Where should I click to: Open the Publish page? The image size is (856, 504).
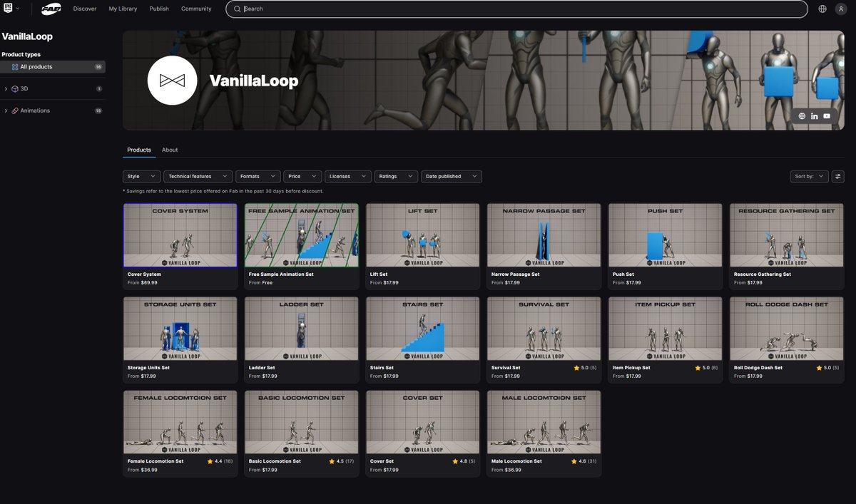(159, 9)
